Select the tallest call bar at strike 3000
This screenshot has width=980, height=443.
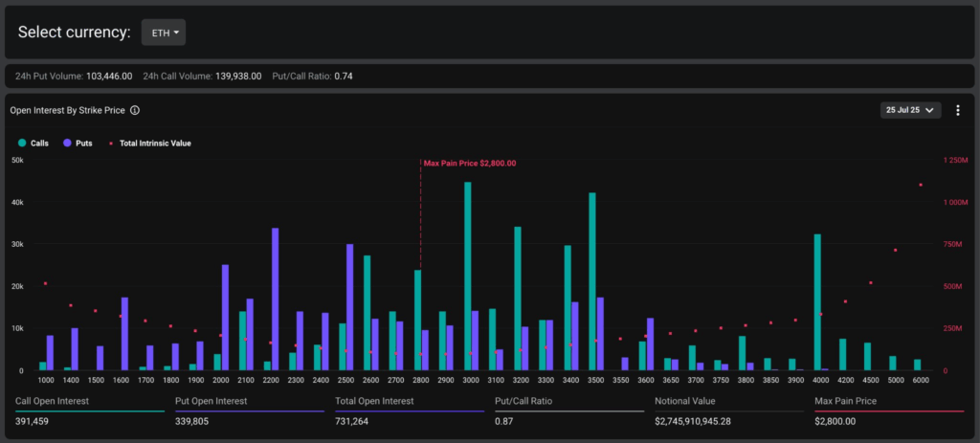pyautogui.click(x=468, y=277)
